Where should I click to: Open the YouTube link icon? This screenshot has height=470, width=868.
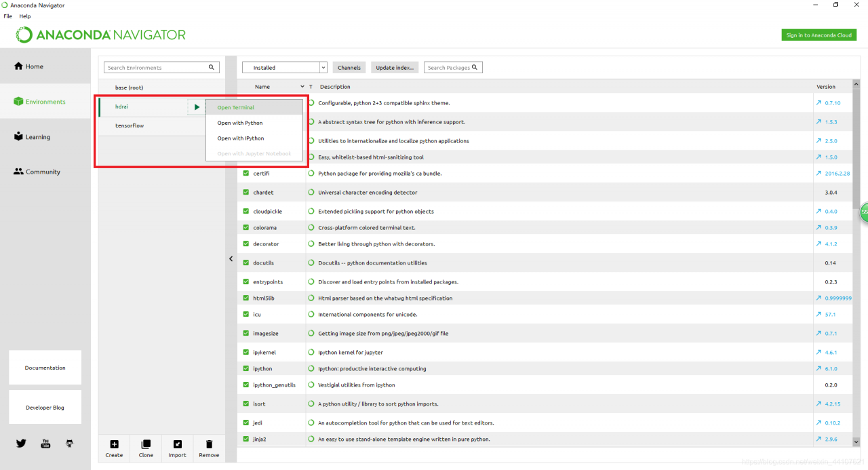click(x=45, y=444)
